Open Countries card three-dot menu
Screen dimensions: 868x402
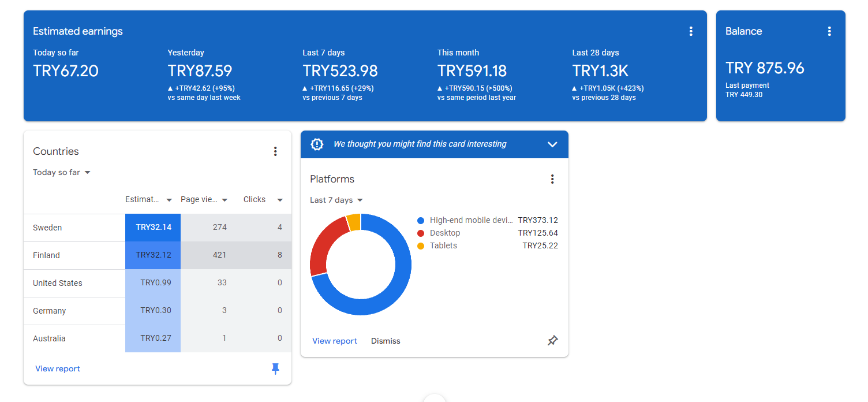[275, 151]
